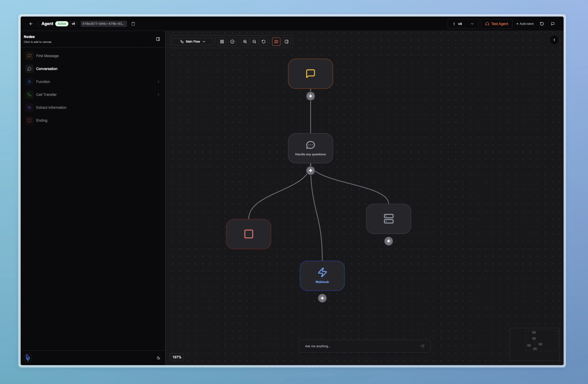Select the Extract Information node type

[51, 107]
